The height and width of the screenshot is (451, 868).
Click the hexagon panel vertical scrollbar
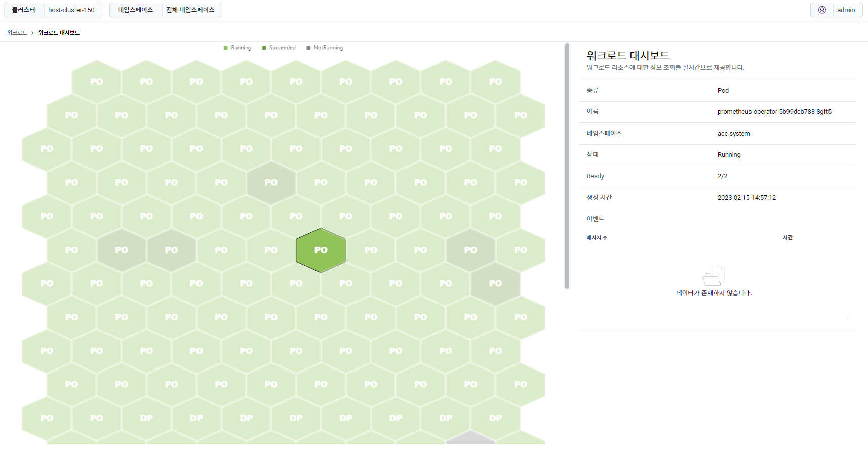[567, 166]
